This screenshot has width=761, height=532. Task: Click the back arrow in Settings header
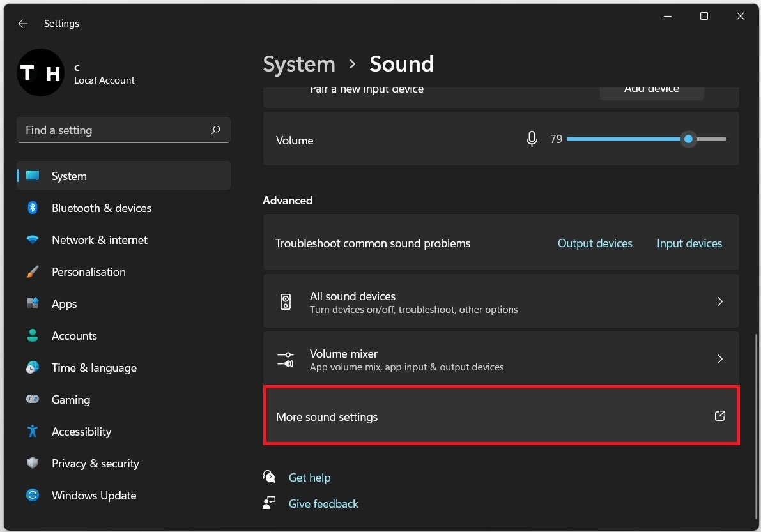pos(23,24)
